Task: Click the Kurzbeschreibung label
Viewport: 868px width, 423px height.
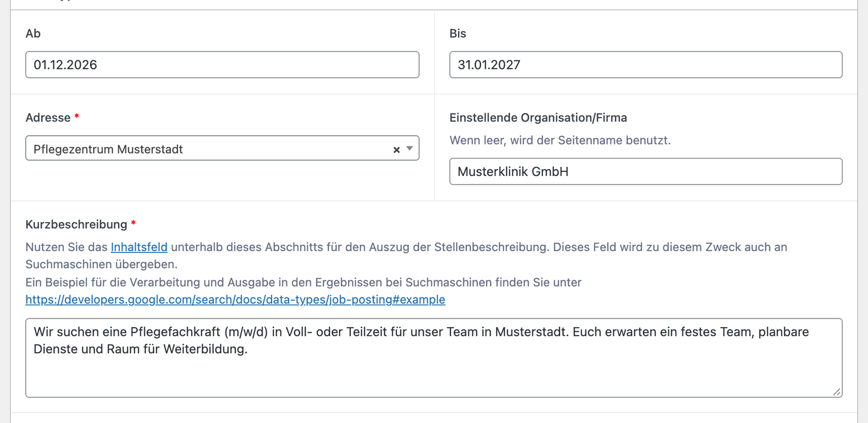Action: click(x=76, y=224)
